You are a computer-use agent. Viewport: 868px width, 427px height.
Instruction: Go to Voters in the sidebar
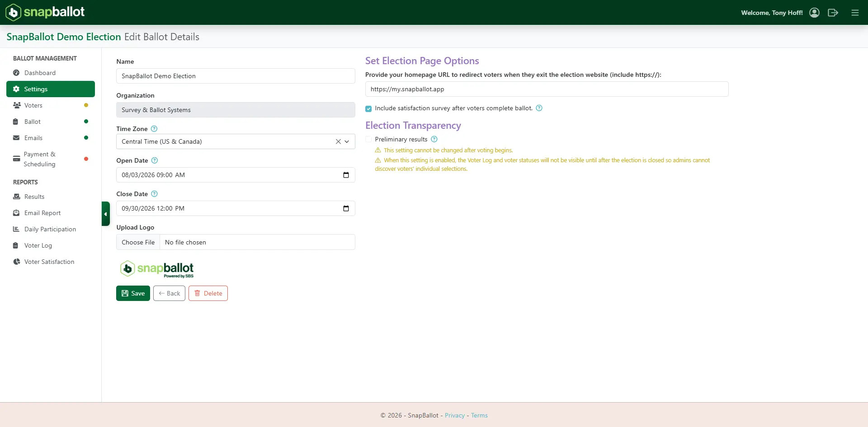51,105
